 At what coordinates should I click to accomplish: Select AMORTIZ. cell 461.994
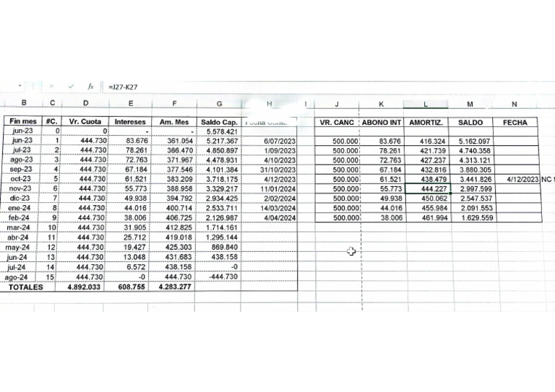point(429,218)
